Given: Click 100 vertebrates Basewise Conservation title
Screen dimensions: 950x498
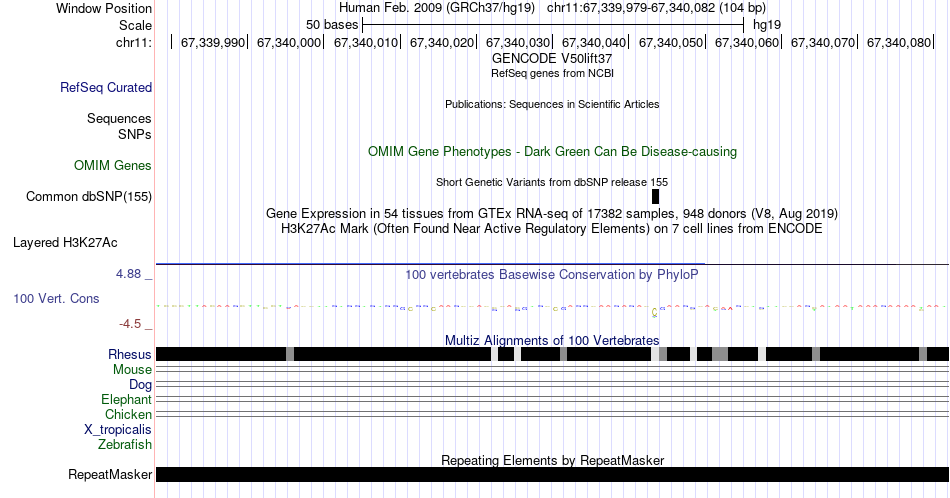Looking at the screenshot, I should (x=552, y=274).
